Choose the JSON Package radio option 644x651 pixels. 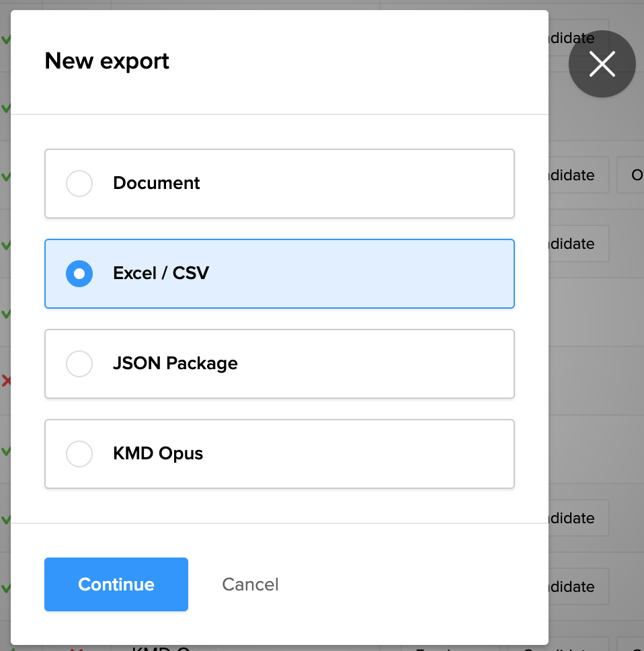pyautogui.click(x=79, y=364)
